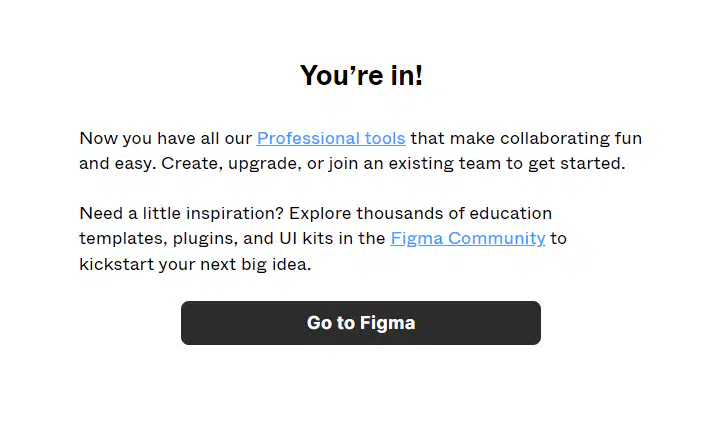Click the word "Community" in the blue link
This screenshot has width=720, height=429.
click(x=496, y=238)
